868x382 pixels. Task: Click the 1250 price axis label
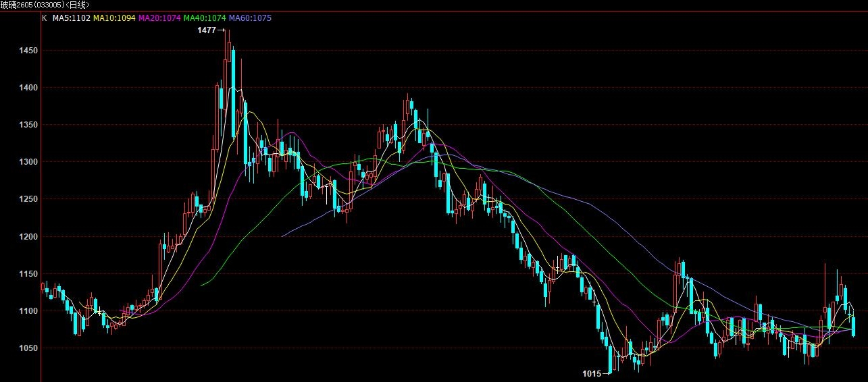click(x=20, y=199)
